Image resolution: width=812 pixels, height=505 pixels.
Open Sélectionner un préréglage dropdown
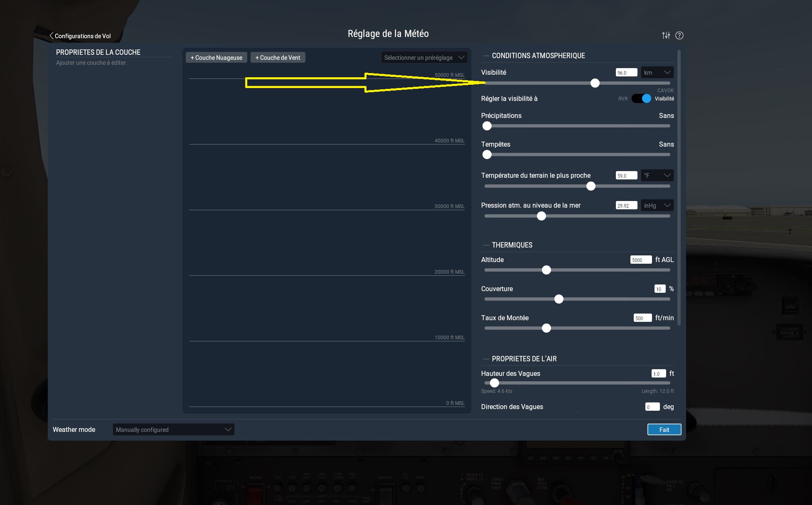click(x=424, y=57)
